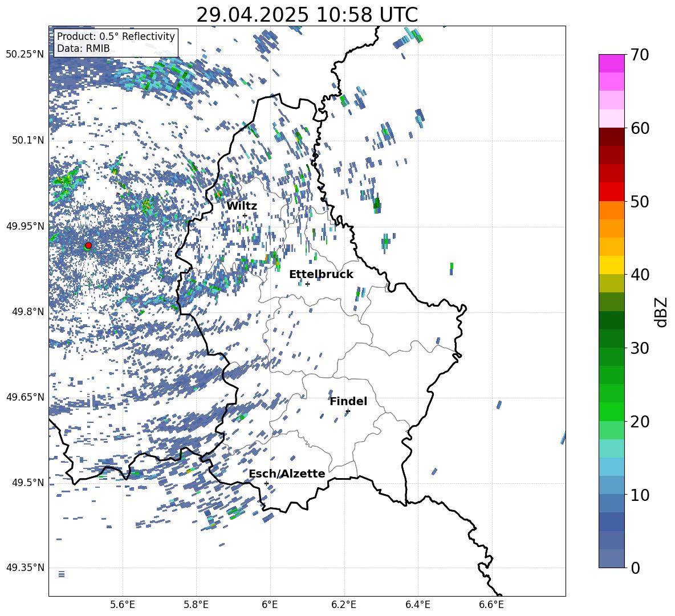Click the 49.95°N latitude label
Image resolution: width=675 pixels, height=616 pixels.
pyautogui.click(x=25, y=226)
